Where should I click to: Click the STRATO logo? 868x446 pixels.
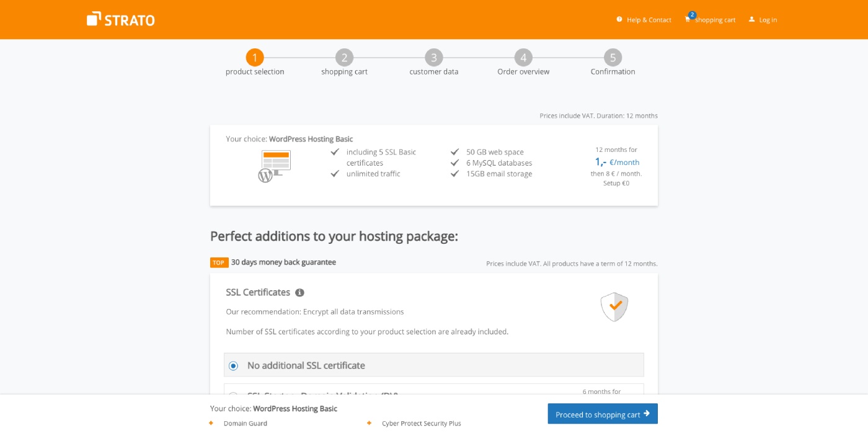121,19
